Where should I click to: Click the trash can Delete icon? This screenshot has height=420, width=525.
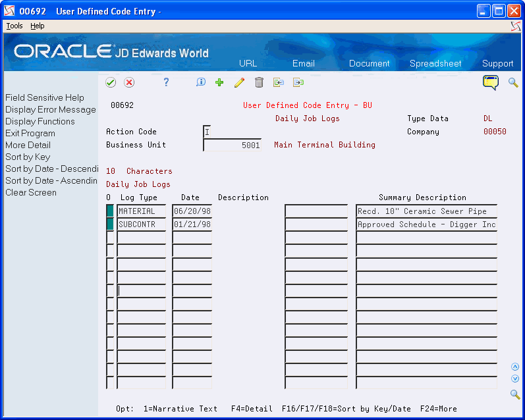tap(259, 82)
